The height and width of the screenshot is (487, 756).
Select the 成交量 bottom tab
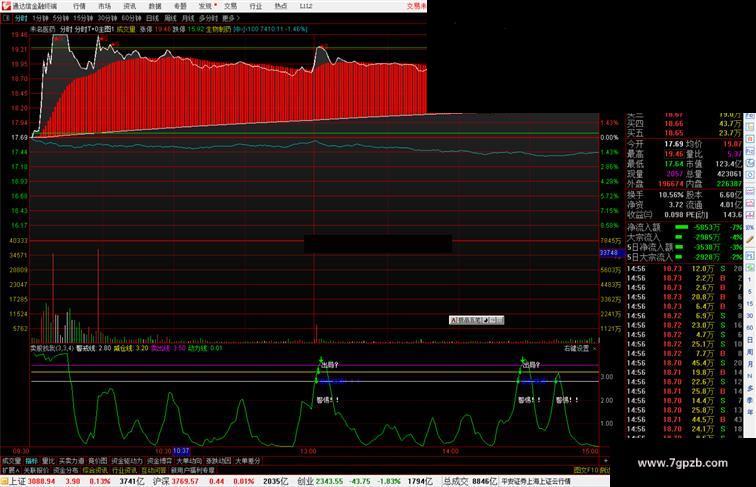pyautogui.click(x=11, y=461)
